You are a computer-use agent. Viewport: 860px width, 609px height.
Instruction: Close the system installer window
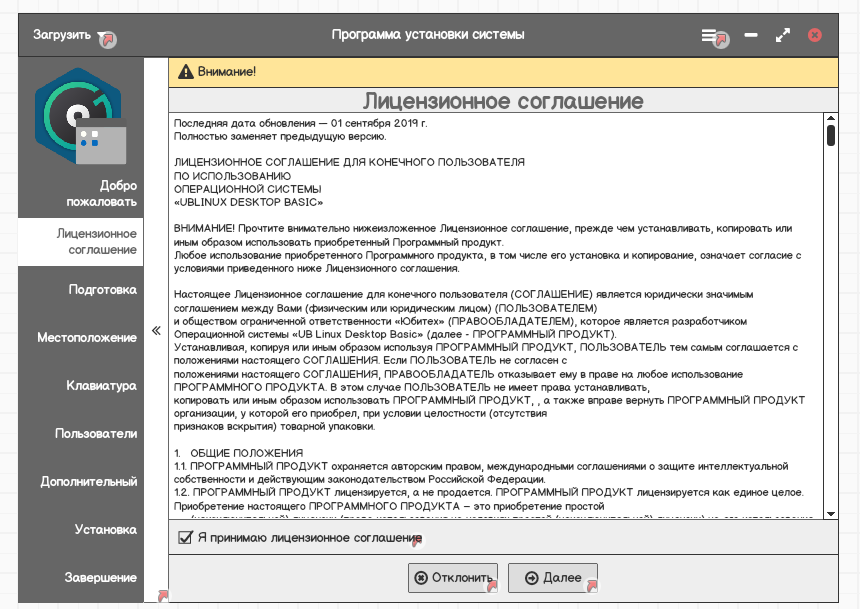[815, 35]
